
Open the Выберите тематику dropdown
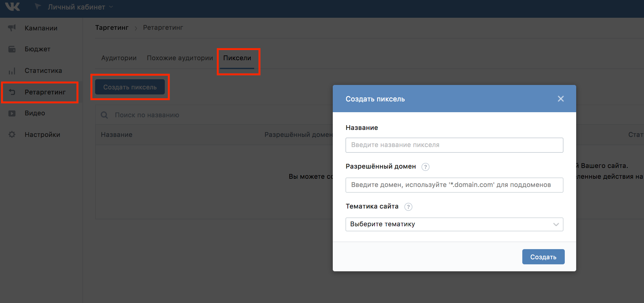454,224
